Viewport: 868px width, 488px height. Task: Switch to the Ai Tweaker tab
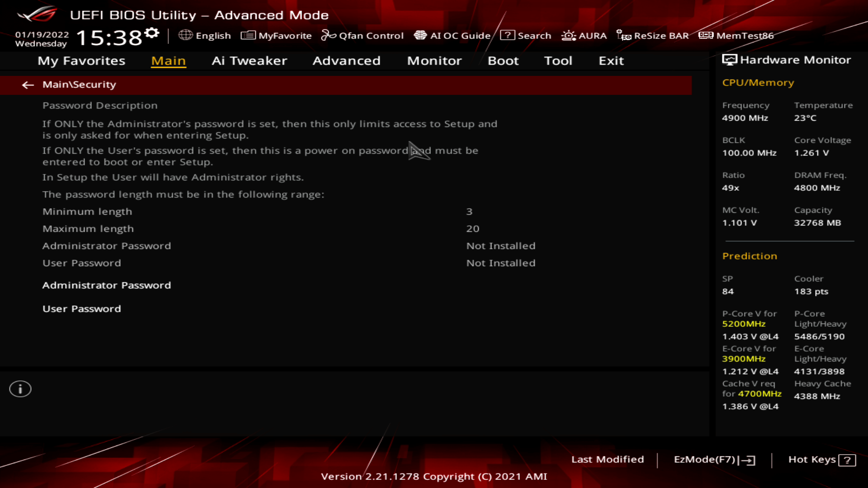pyautogui.click(x=250, y=61)
